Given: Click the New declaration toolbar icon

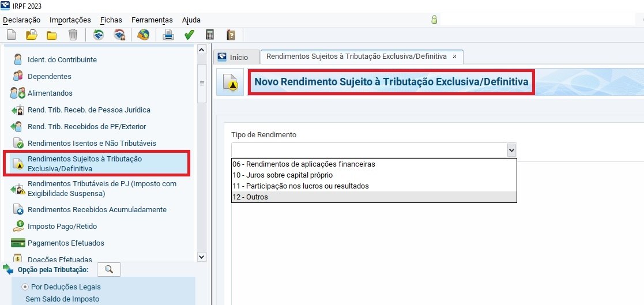Looking at the screenshot, I should pyautogui.click(x=12, y=35).
